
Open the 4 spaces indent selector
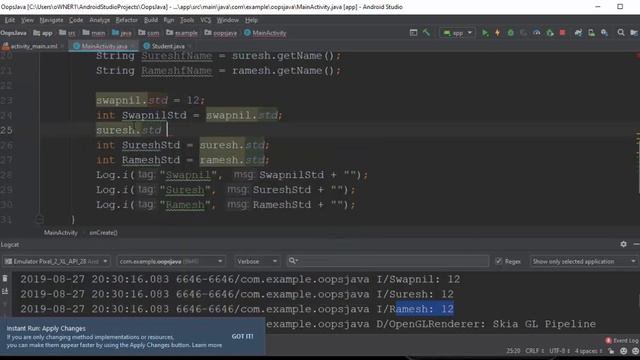click(x=588, y=351)
